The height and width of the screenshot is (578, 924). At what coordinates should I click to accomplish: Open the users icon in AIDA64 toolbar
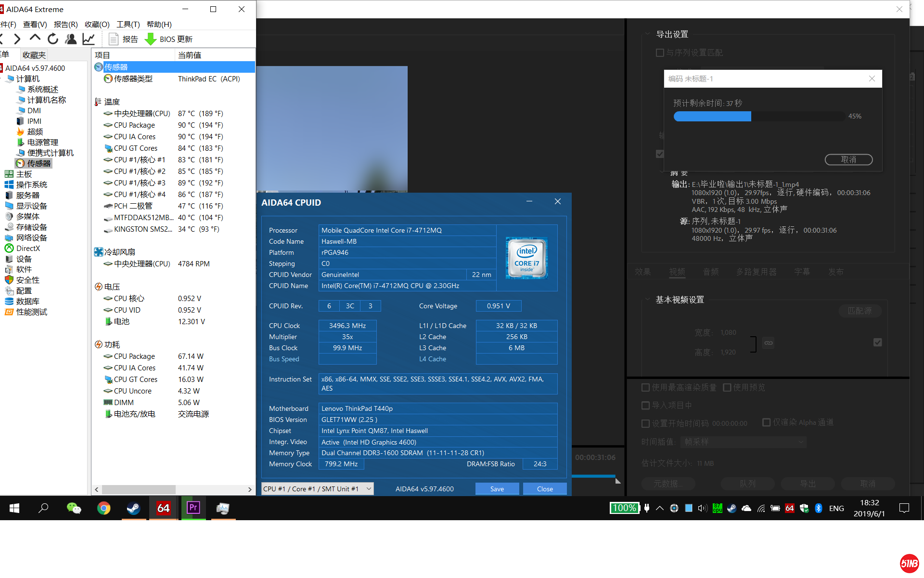click(71, 39)
